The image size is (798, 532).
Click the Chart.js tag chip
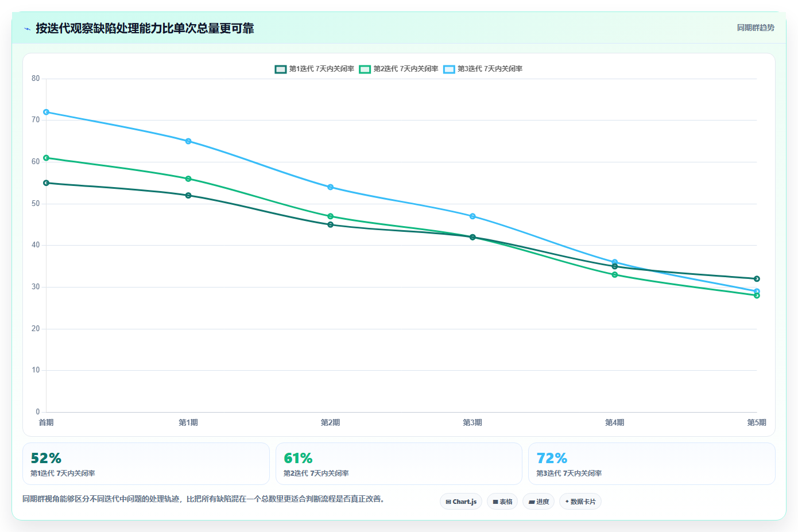461,502
